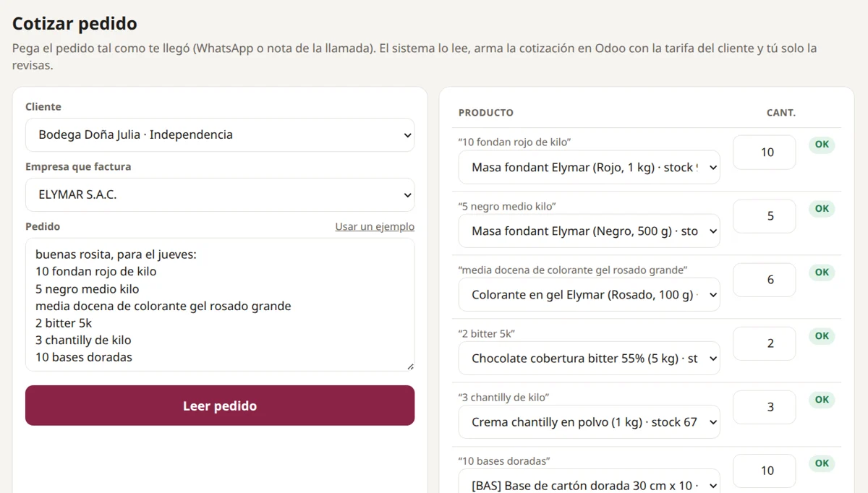This screenshot has width=868, height=493.
Task: Click OK badge on negro medio kilo row
Action: coord(822,208)
